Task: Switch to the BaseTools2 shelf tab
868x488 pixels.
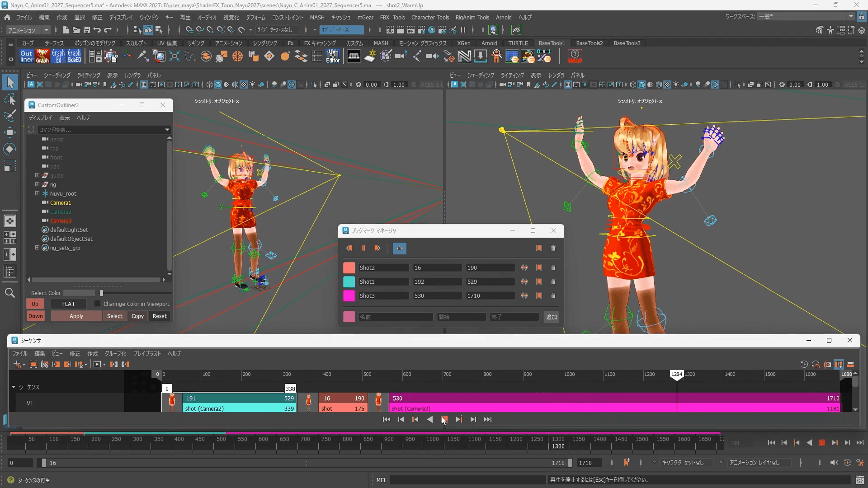Action: 589,43
